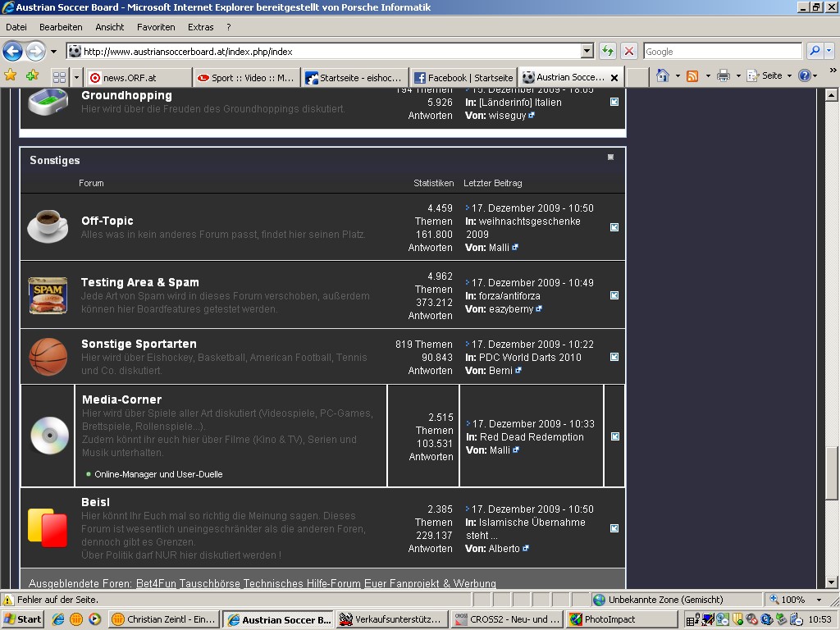
Task: Open the Testing Area & Spam forum
Action: [139, 282]
